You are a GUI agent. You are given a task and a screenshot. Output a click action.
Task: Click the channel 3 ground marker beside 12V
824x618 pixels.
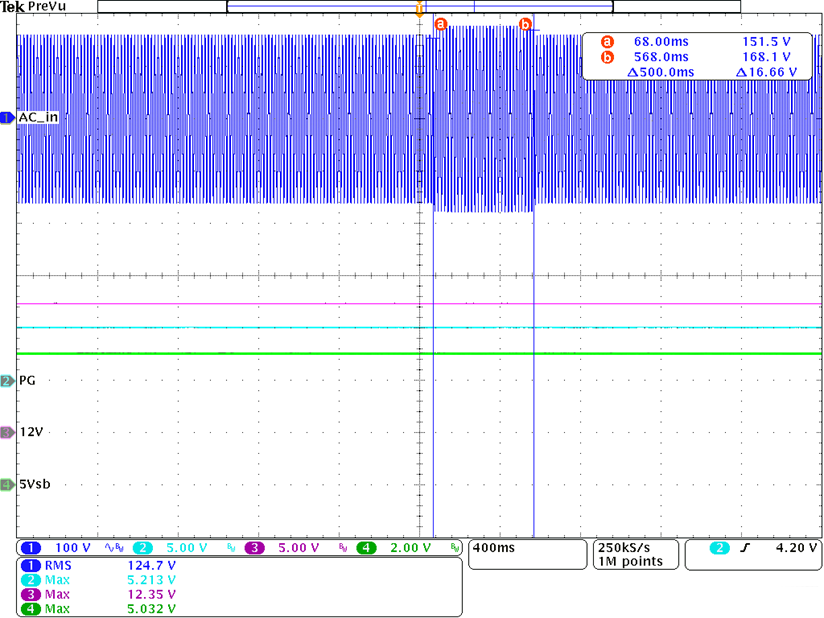point(7,432)
